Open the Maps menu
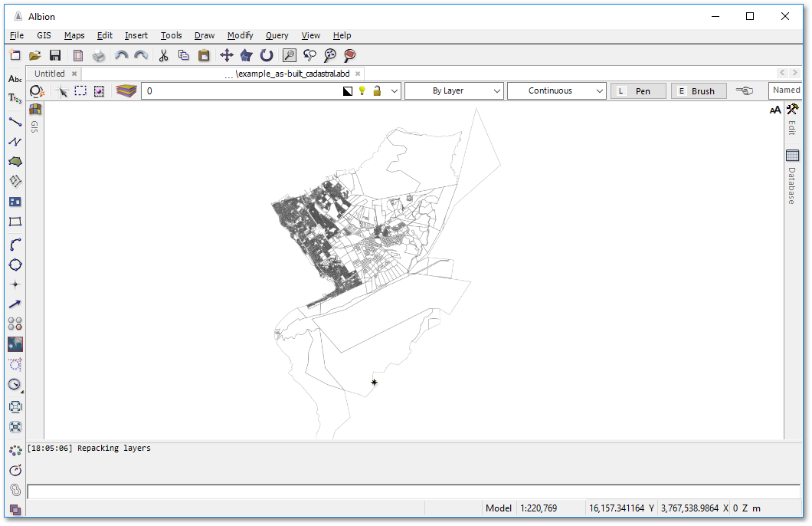The image size is (812, 526). click(x=74, y=35)
